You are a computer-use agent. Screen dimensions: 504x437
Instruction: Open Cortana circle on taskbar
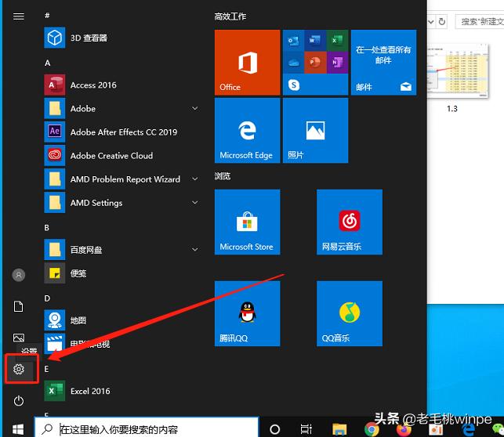click(x=275, y=429)
